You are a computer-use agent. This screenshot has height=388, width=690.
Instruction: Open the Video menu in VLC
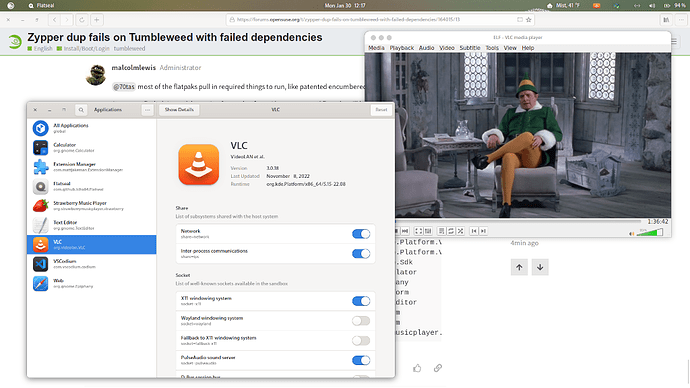(x=447, y=48)
